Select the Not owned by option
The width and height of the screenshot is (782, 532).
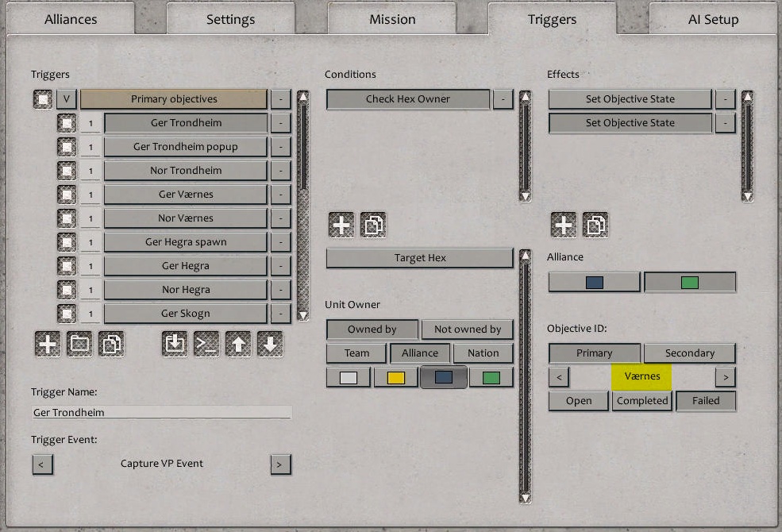[x=468, y=330]
